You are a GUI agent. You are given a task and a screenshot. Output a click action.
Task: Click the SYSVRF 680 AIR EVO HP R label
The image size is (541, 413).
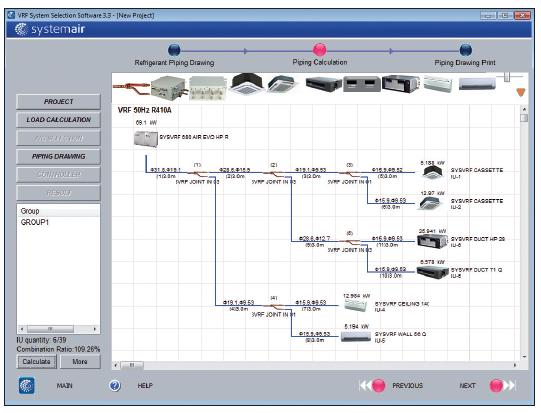(194, 137)
